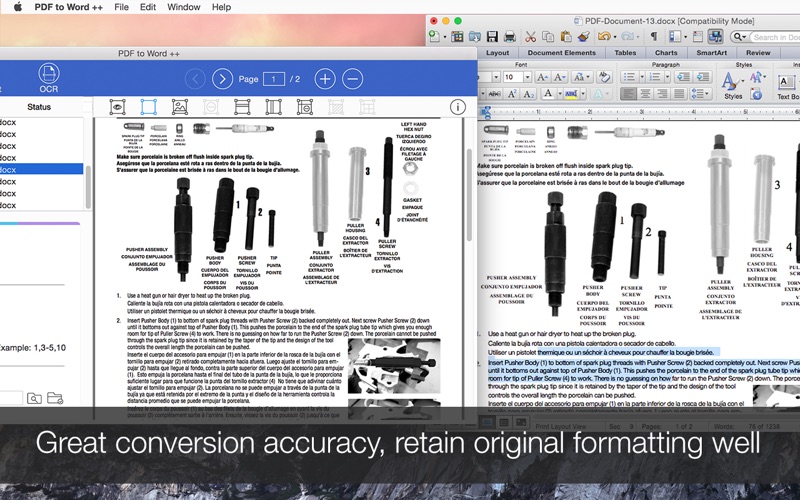The width and height of the screenshot is (800, 500).
Task: Increase font size with grow font button
Action: coord(542,77)
